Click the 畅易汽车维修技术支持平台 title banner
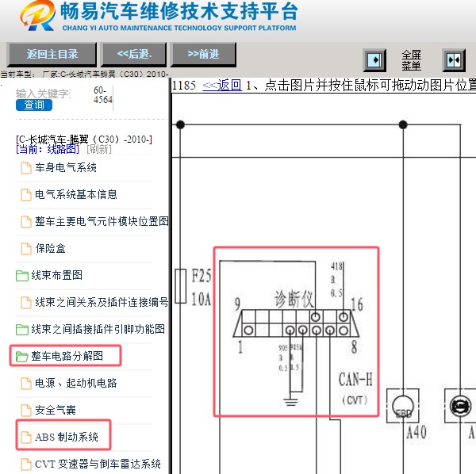This screenshot has width=476, height=474. [179, 12]
